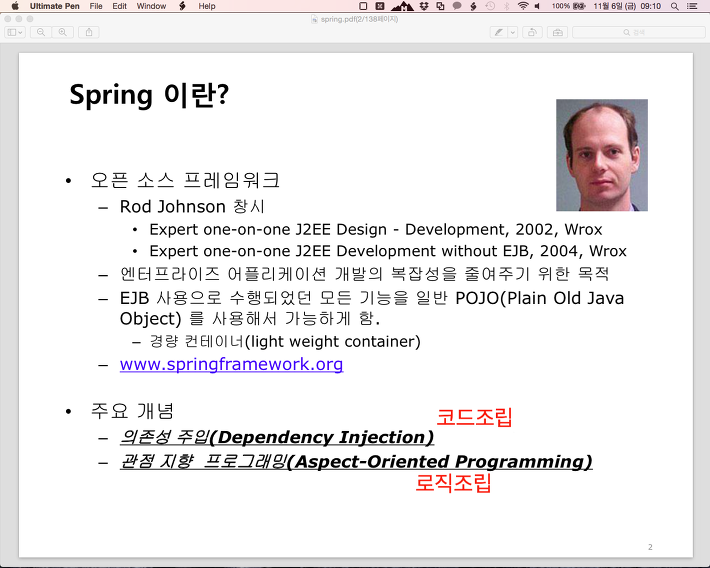The width and height of the screenshot is (710, 568).
Task: Click 'Expert one-on-one J2EE Design - Development' line
Action: [x=376, y=230]
